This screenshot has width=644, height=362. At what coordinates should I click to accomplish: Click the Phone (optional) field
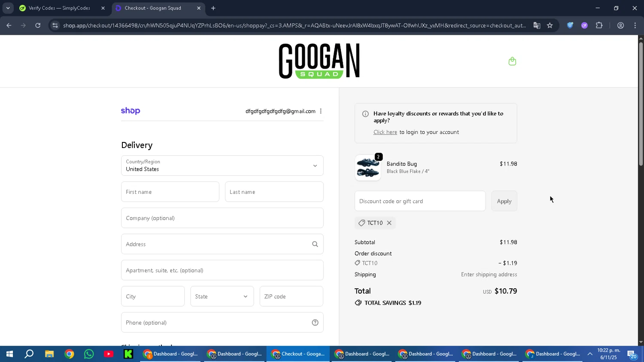[222, 323]
